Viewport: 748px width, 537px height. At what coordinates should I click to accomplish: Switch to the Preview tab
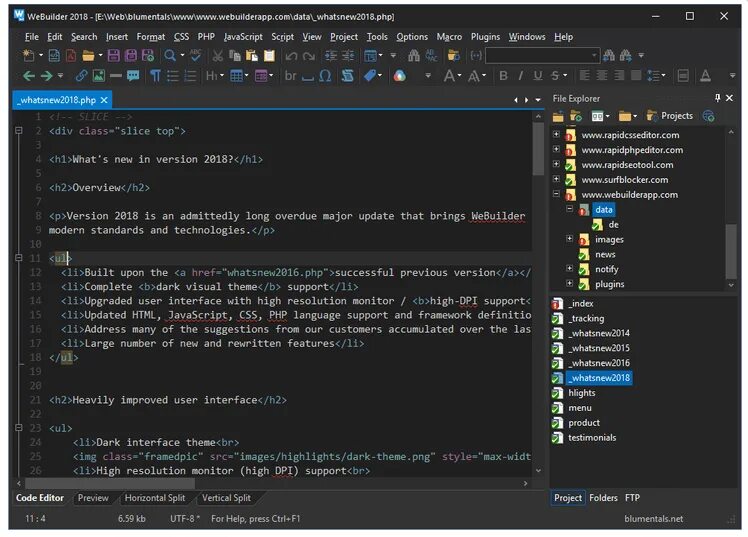[93, 498]
